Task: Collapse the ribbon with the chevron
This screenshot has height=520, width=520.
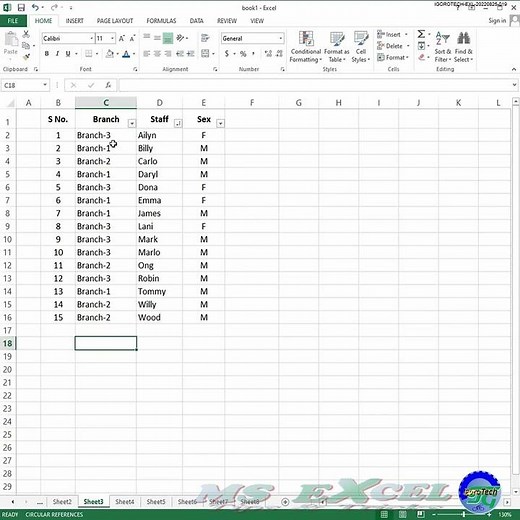Action: pyautogui.click(x=514, y=69)
